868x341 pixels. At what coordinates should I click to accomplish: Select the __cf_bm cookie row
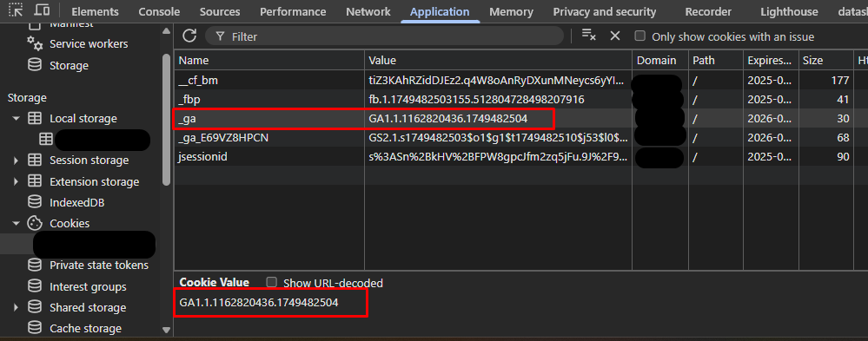pyautogui.click(x=521, y=80)
